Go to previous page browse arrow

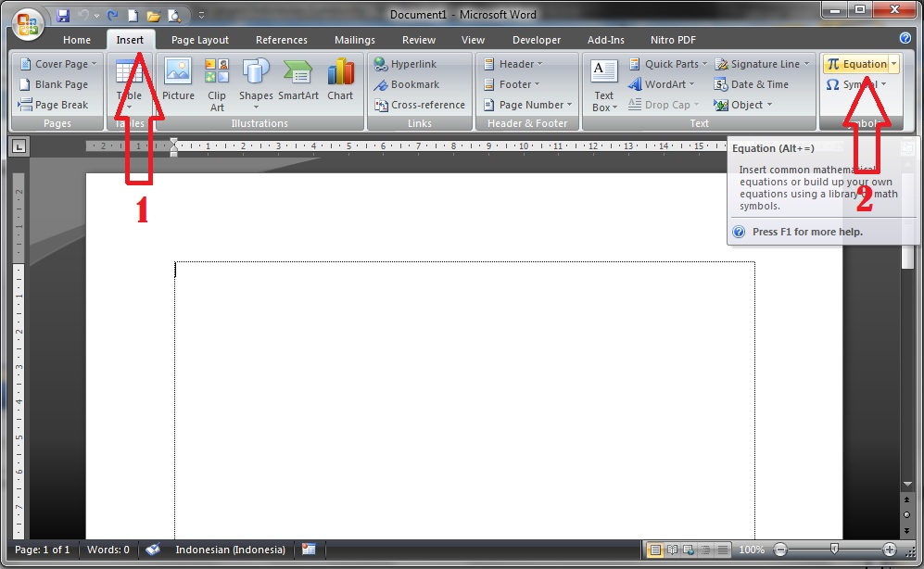[x=907, y=499]
